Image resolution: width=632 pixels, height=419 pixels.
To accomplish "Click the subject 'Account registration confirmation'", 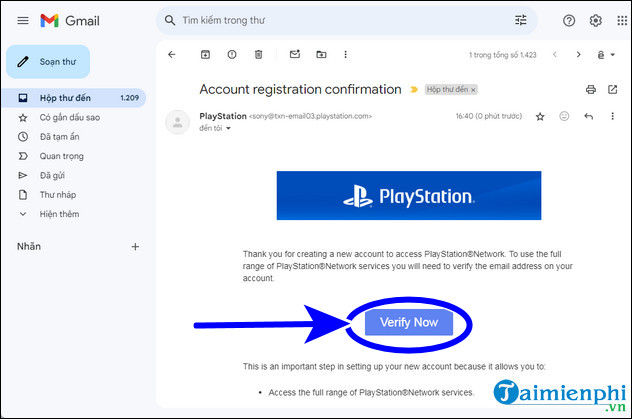I will pyautogui.click(x=300, y=89).
